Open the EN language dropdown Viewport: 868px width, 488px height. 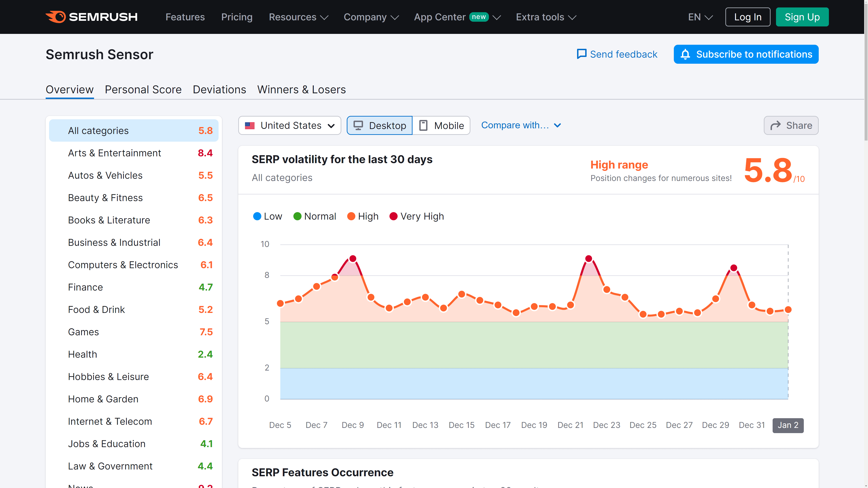click(x=700, y=17)
